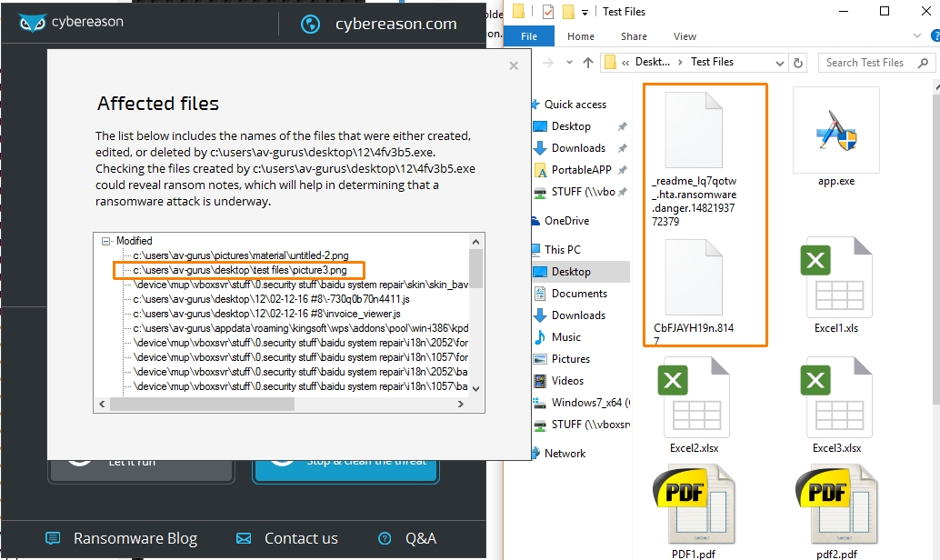940x560 pixels.
Task: Select the invoice_viewer.js file row
Action: 266,314
